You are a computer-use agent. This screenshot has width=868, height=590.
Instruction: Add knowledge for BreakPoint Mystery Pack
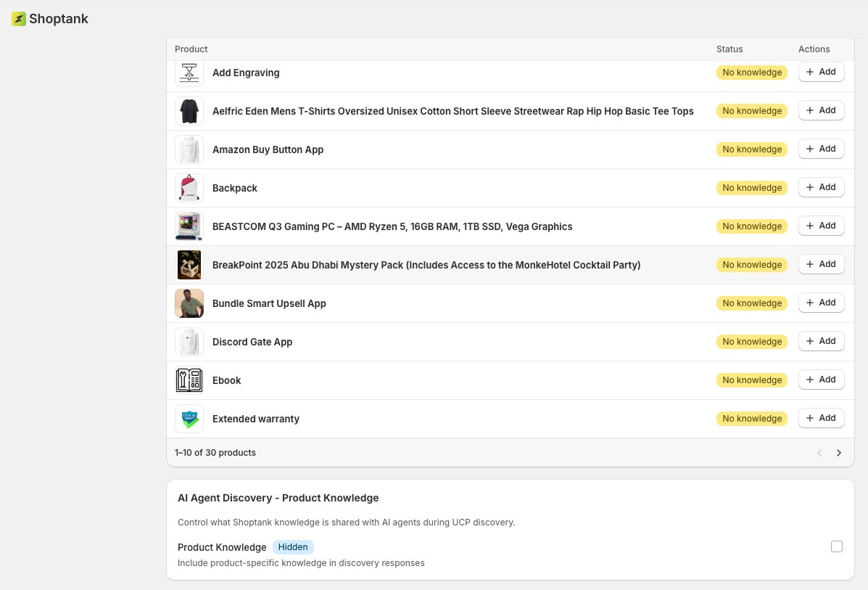click(821, 264)
